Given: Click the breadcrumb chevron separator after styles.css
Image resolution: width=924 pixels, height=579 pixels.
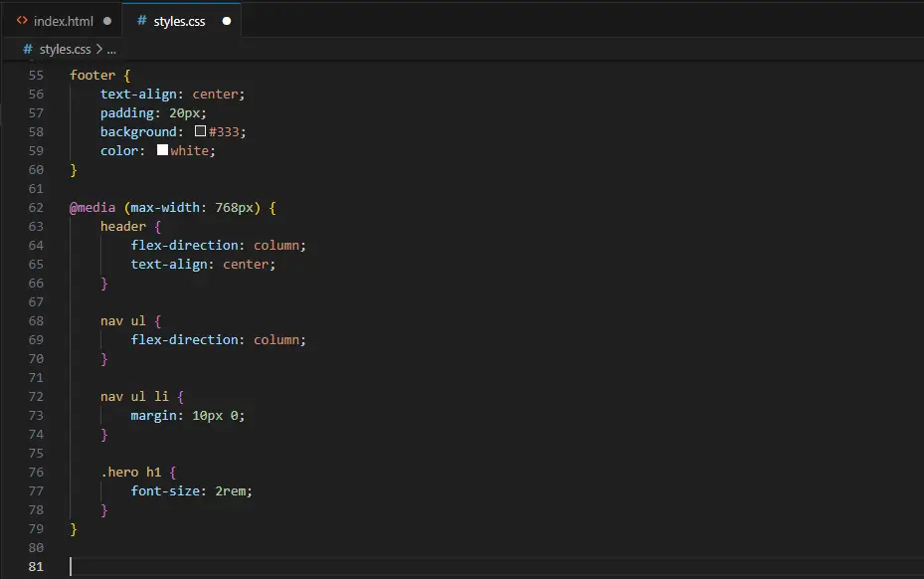Looking at the screenshot, I should [99, 49].
